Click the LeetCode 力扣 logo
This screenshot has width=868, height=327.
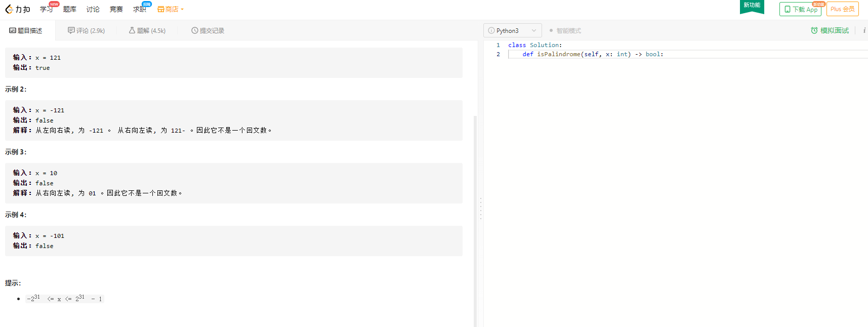pyautogui.click(x=17, y=9)
